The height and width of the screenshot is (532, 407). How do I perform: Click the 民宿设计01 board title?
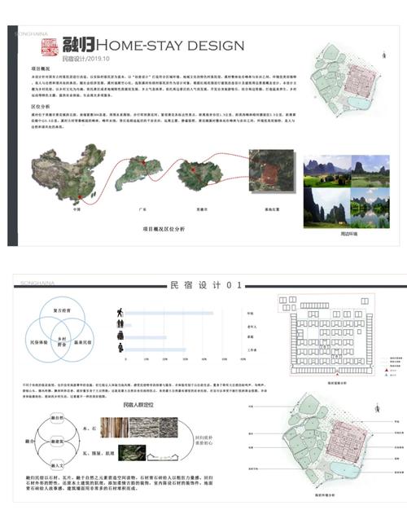pos(207,285)
